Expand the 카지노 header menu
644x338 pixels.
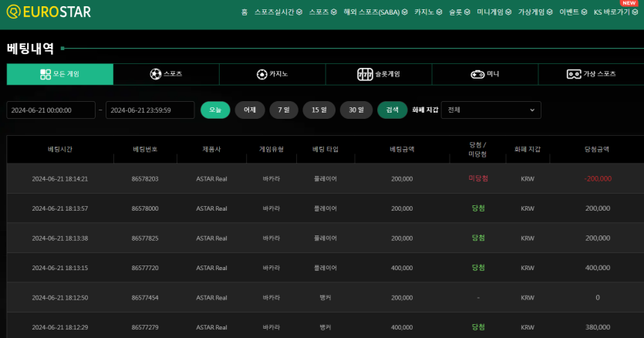click(x=428, y=12)
